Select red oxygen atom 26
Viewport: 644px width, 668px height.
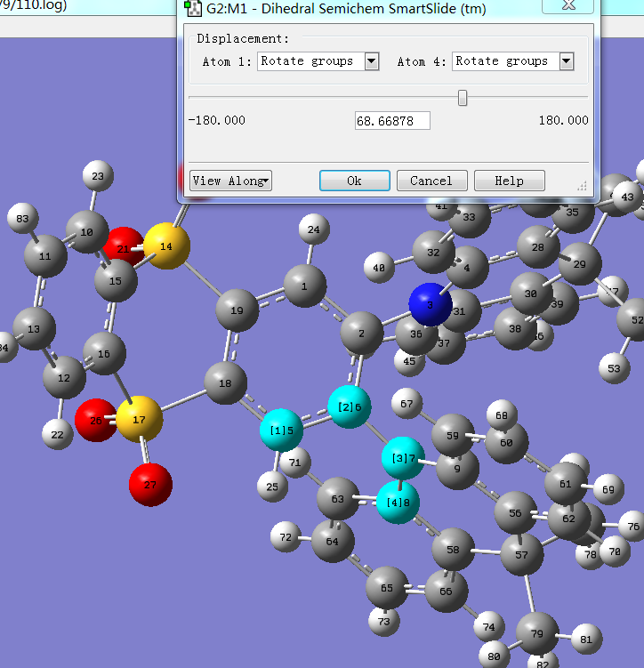[x=96, y=420]
